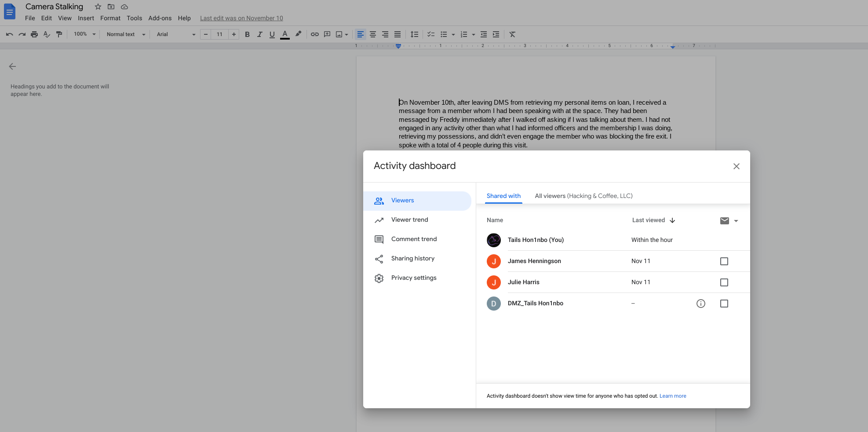Open the text color picker
The width and height of the screenshot is (868, 432).
[x=285, y=34]
